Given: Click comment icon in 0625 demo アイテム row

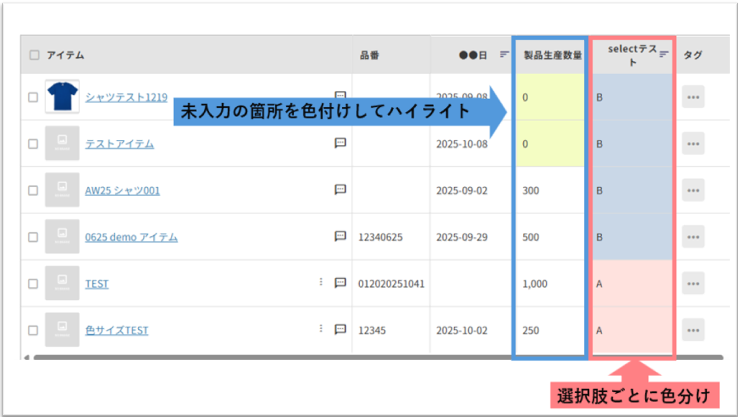Looking at the screenshot, I should click(340, 237).
